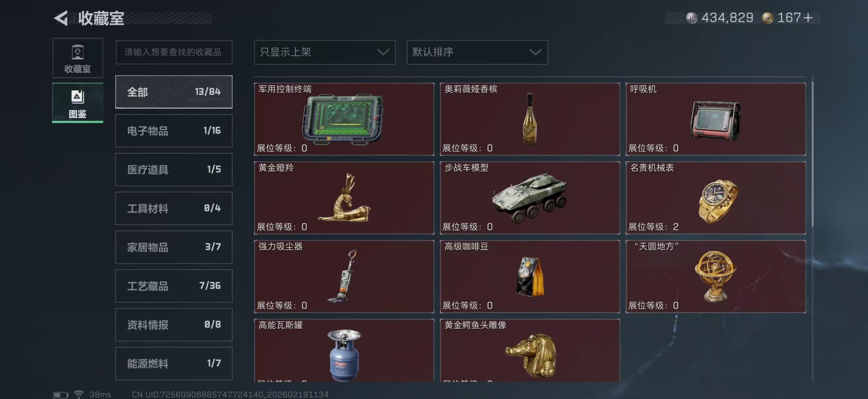Select the 图鉴 sidebar icon
868x399 pixels.
(x=77, y=103)
